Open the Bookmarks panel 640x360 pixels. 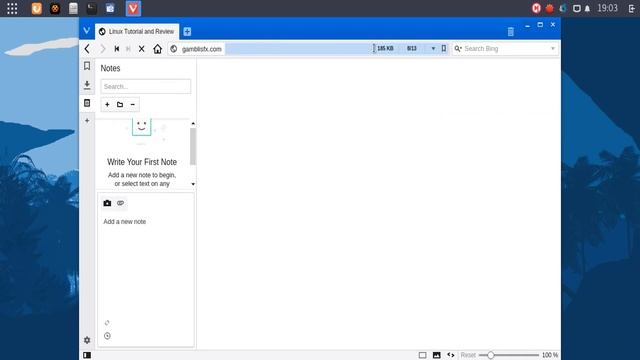87,66
